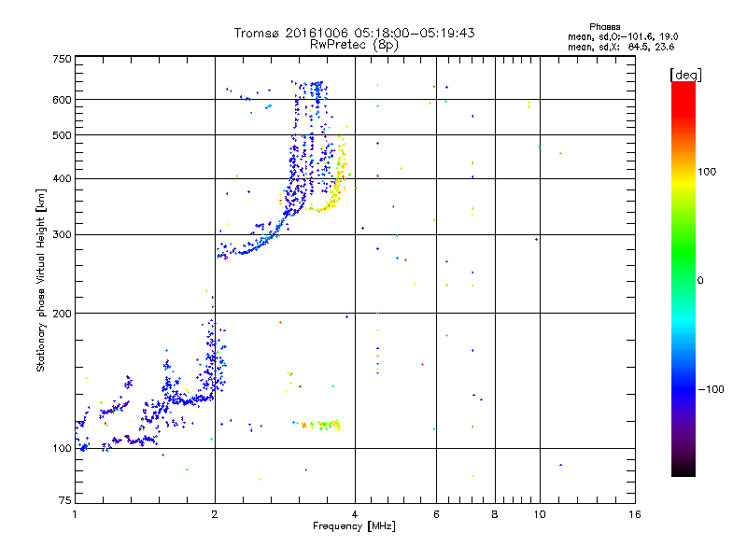This screenshot has width=747, height=560.
Task: Click the yellow-green echo cluster near 110 km
Action: pyautogui.click(x=318, y=425)
